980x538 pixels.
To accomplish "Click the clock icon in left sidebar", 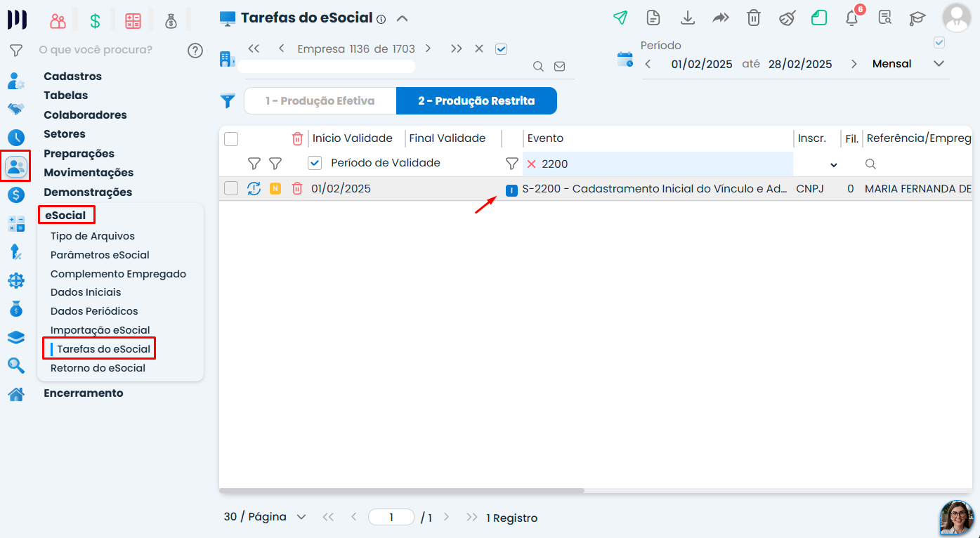I will point(15,138).
